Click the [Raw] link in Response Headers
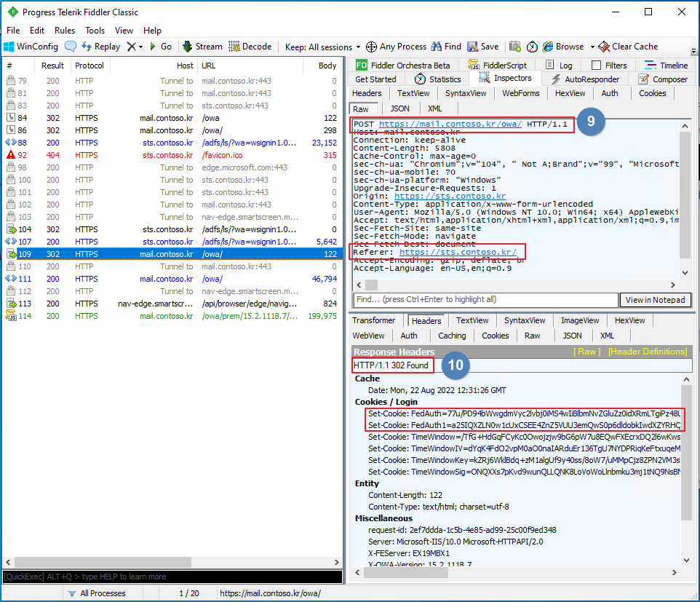This screenshot has height=602, width=700. (586, 352)
